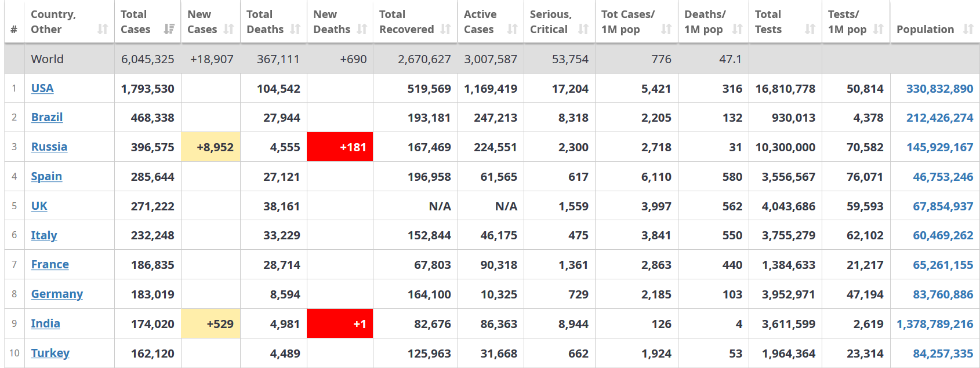Open USA population link 330,832,890

pyautogui.click(x=939, y=89)
